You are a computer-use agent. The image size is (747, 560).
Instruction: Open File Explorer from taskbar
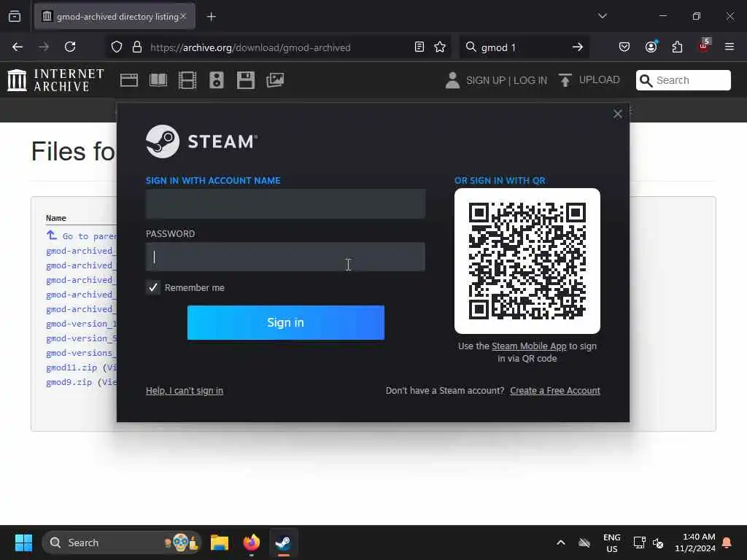coord(220,542)
